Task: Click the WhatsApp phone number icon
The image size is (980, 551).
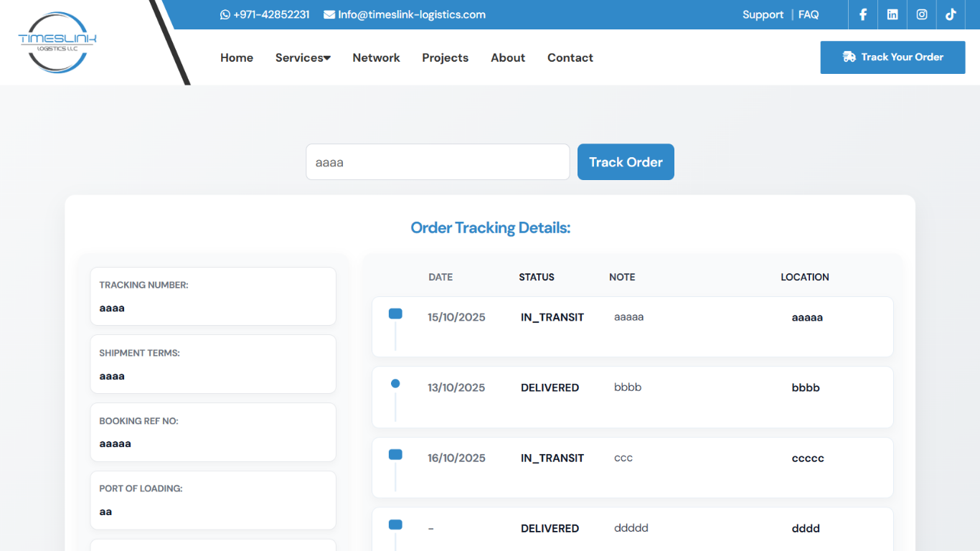Action: (225, 14)
